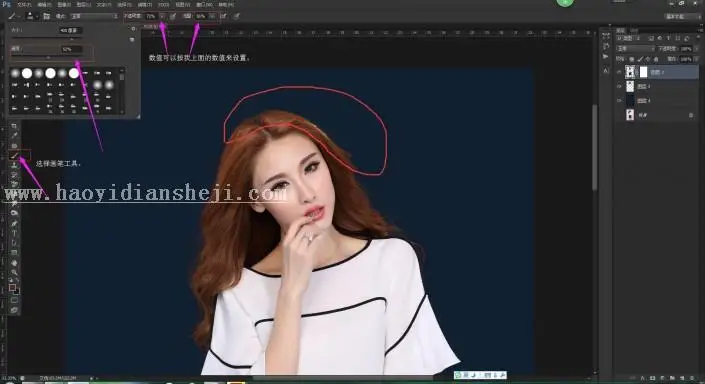Select the Clone Stamp tool
This screenshot has width=705, height=384.
coord(14,165)
